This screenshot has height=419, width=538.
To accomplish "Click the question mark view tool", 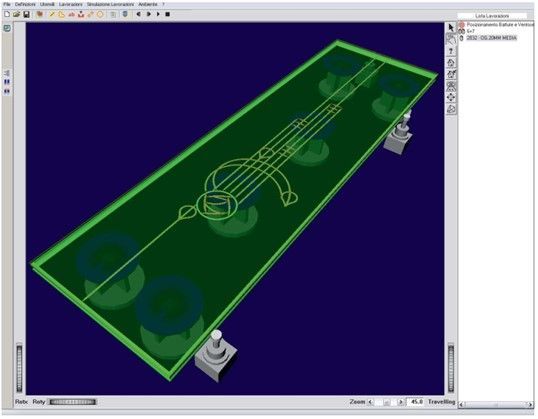I will coord(451,51).
